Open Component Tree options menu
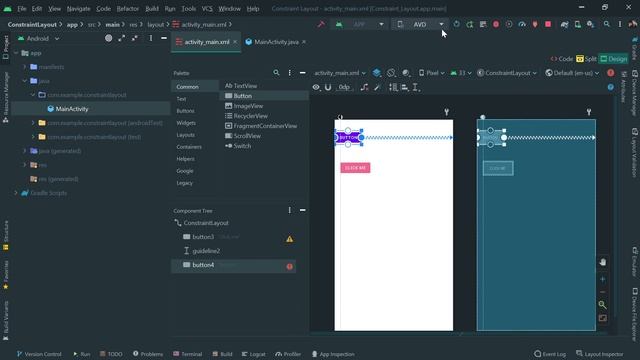640x360 pixels. [x=289, y=210]
